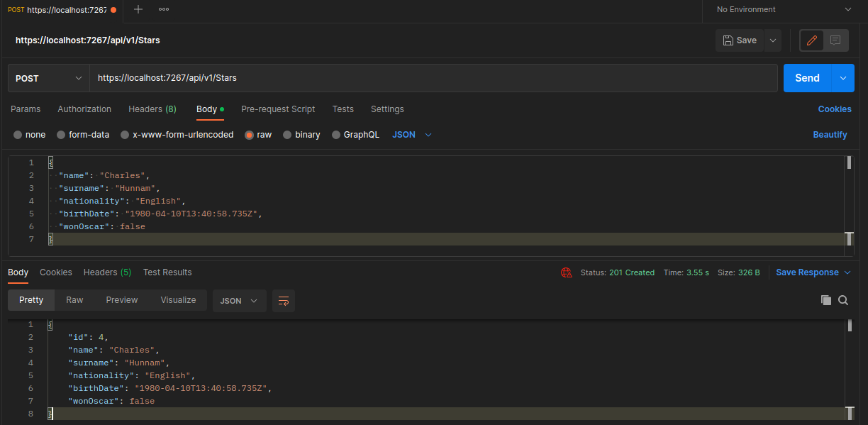
Task: Open the response Cookies tab
Action: point(56,272)
